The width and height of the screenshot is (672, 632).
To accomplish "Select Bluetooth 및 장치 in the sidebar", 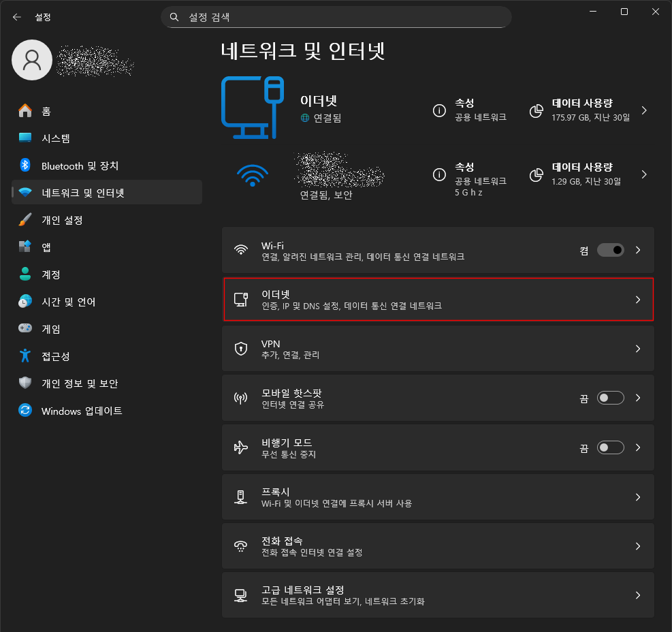I will 107,165.
